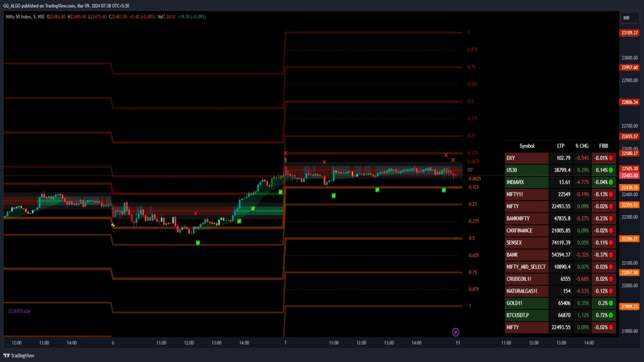Select the % CHG column header
This screenshot has height=362, width=644.
[582, 146]
